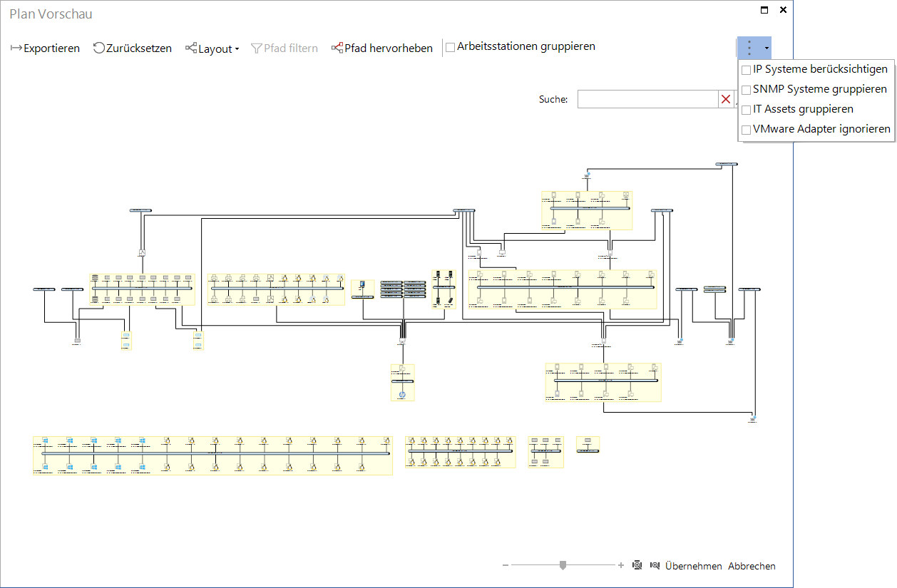Collapse the three-dots options dropdown

click(x=754, y=48)
